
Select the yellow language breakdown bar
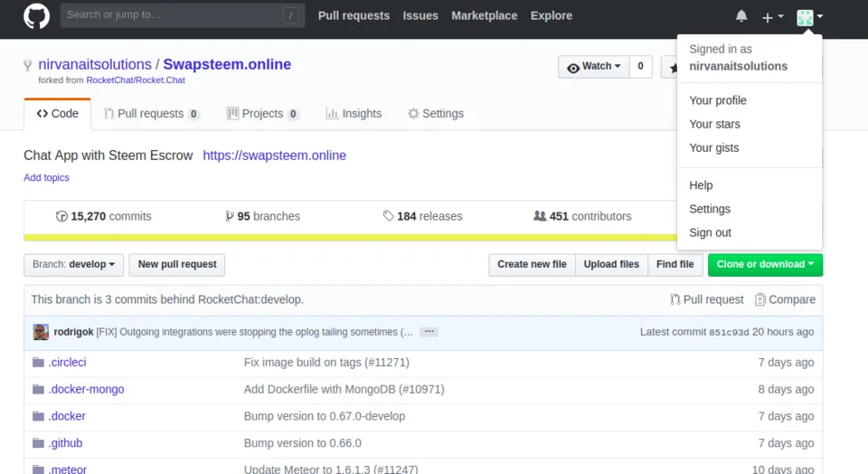tap(351, 238)
